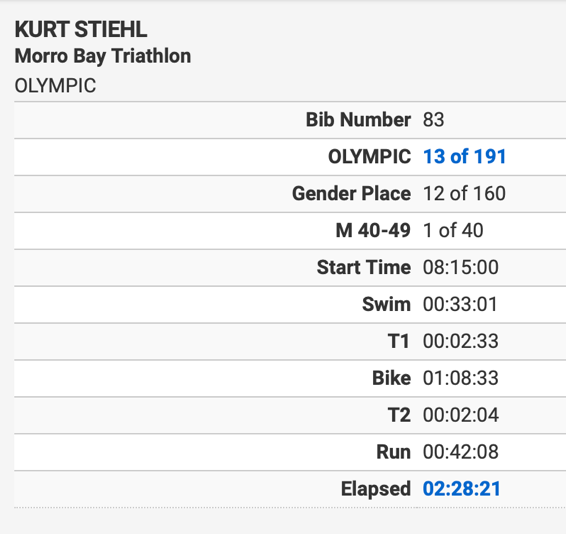Select the KURT STIEHL name heading
This screenshot has width=566, height=534.
(81, 29)
